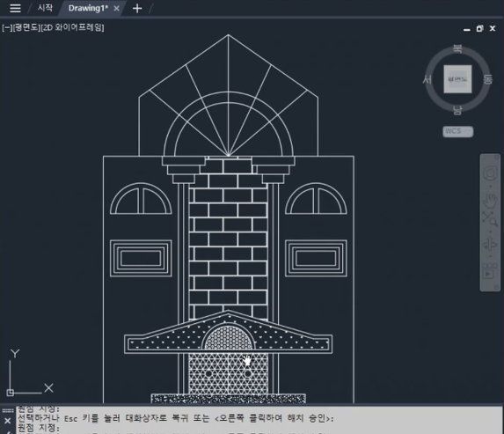
Task: Switch to the 시작 start tab
Action: point(45,8)
